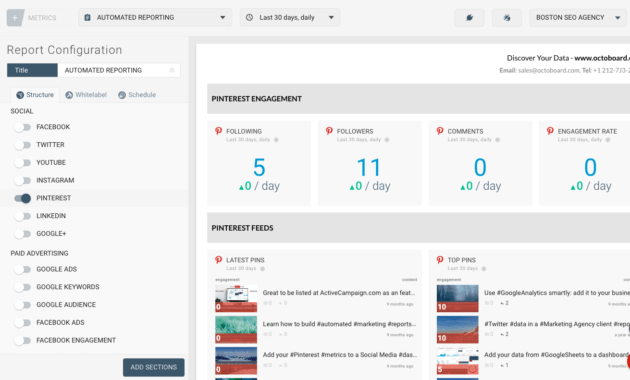Click the Pinterest icon on ENGAGEMENT RATE card
The image size is (630, 380).
[x=550, y=131]
